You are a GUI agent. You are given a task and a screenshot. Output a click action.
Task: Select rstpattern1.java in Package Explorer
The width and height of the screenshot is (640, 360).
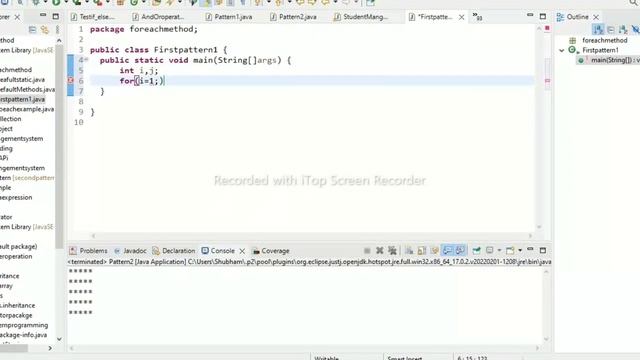pyautogui.click(x=22, y=99)
